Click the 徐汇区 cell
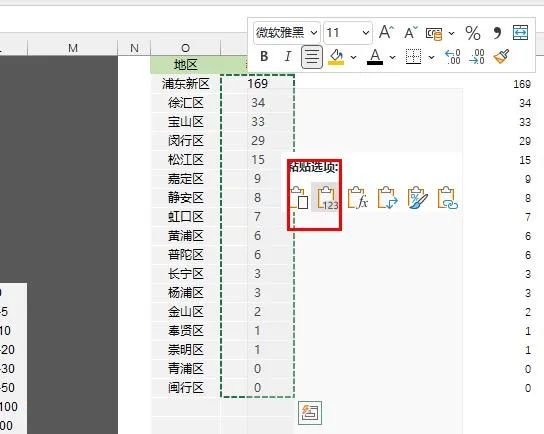Screen dimensions: 544x434 (186, 103)
